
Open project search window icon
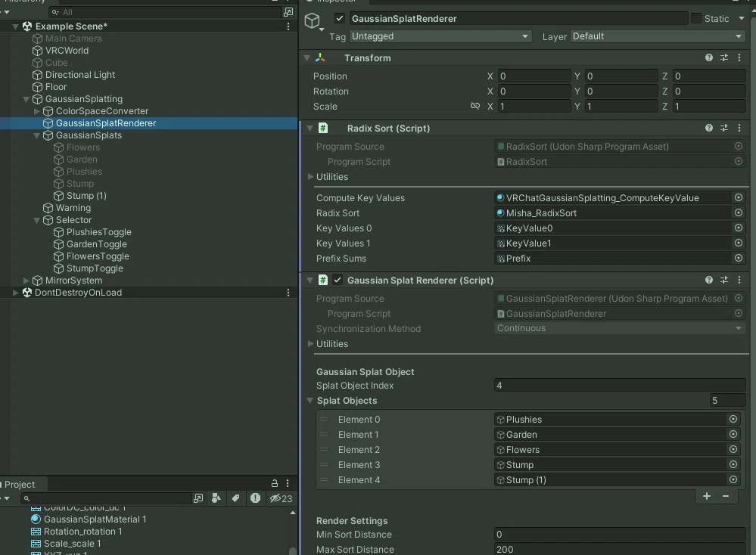tap(198, 498)
